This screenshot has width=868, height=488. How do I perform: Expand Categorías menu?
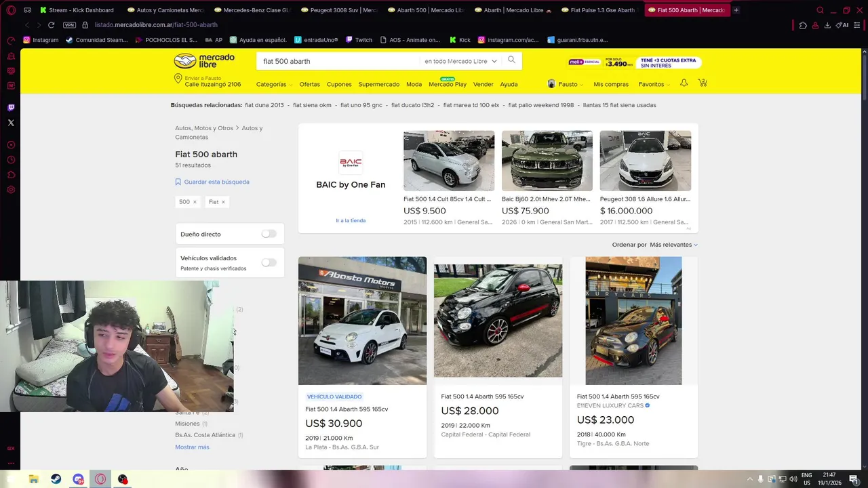pyautogui.click(x=274, y=85)
